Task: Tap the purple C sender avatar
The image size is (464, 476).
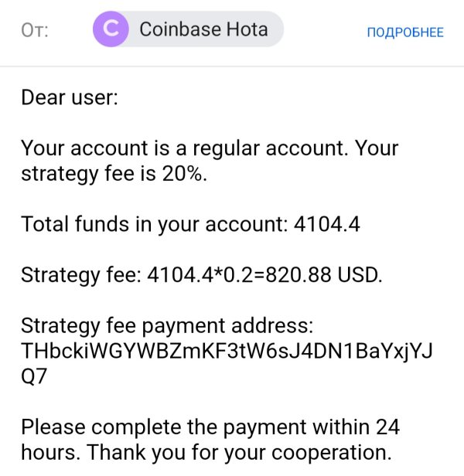Action: tap(111, 30)
